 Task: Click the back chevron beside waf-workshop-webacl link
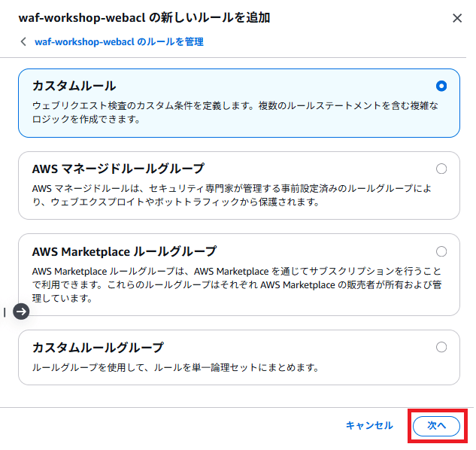click(x=23, y=41)
